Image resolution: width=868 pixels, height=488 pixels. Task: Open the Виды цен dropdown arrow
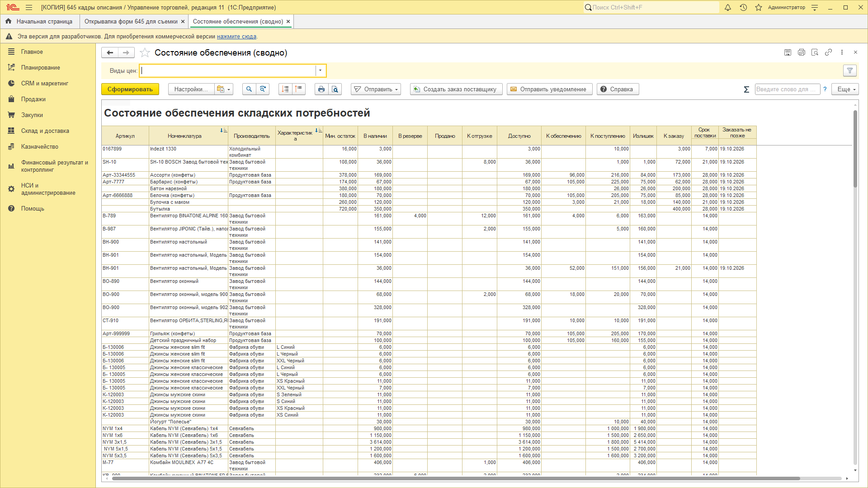321,70
